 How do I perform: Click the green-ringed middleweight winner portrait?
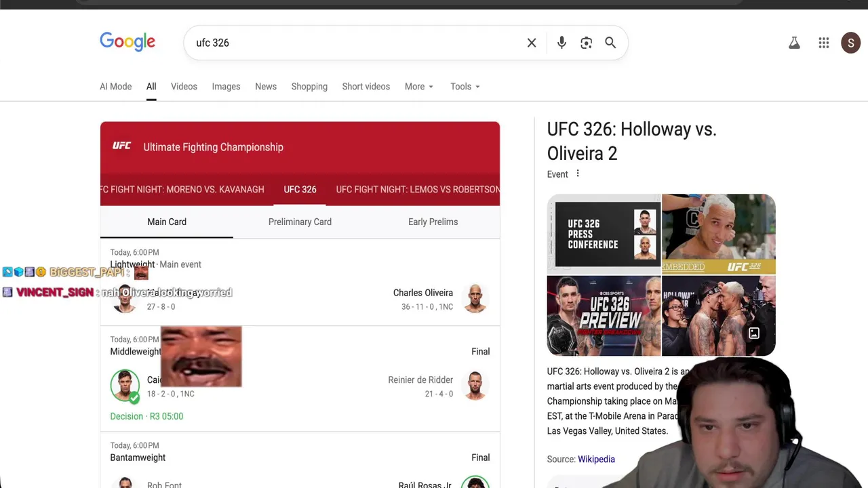[x=125, y=386]
